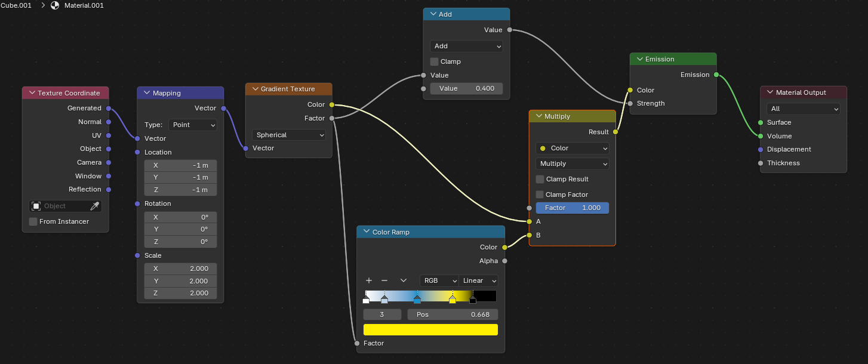Image resolution: width=868 pixels, height=364 pixels.
Task: Click the Location Y field
Action: (x=180, y=177)
